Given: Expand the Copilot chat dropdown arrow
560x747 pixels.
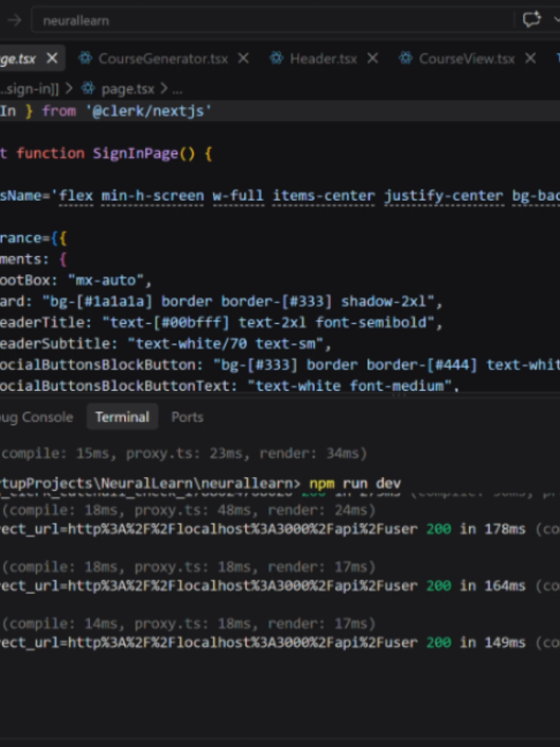Looking at the screenshot, I should 556,20.
